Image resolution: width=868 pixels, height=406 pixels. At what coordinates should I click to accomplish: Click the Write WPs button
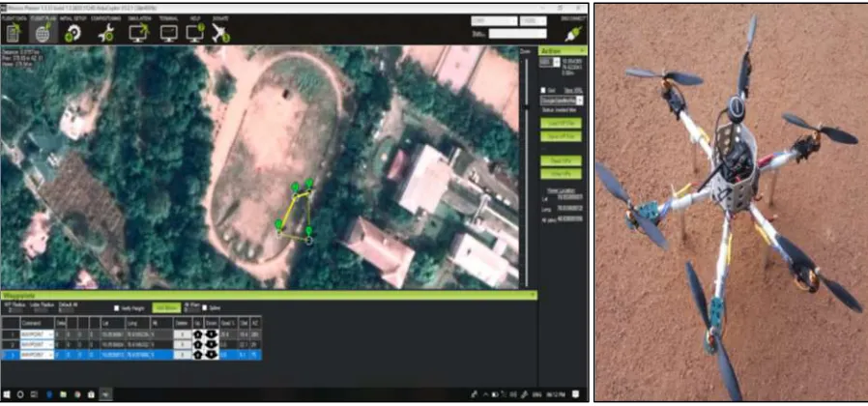pyautogui.click(x=561, y=174)
